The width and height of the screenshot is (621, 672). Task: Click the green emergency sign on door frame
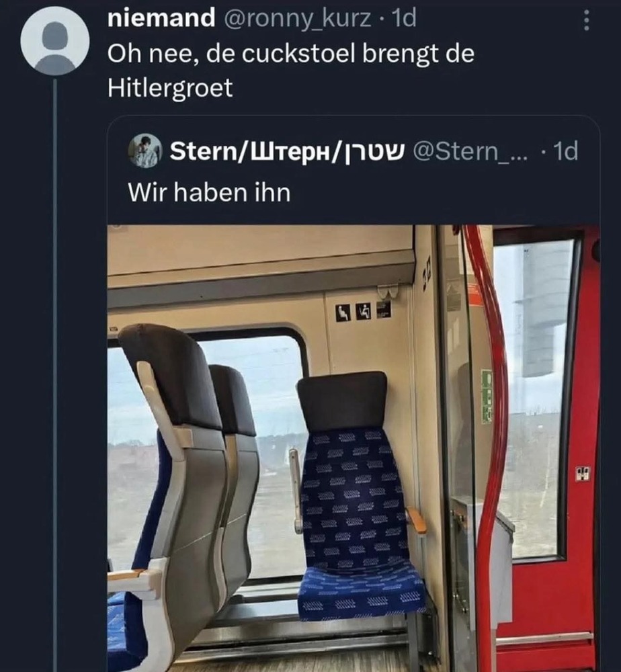pyautogui.click(x=487, y=396)
